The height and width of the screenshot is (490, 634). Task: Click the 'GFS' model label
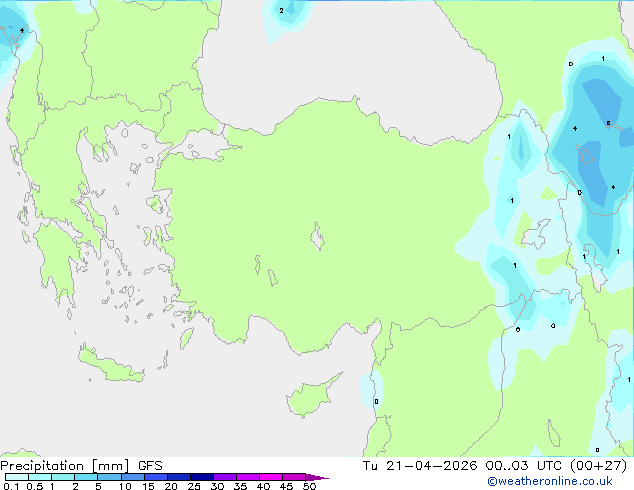150,466
